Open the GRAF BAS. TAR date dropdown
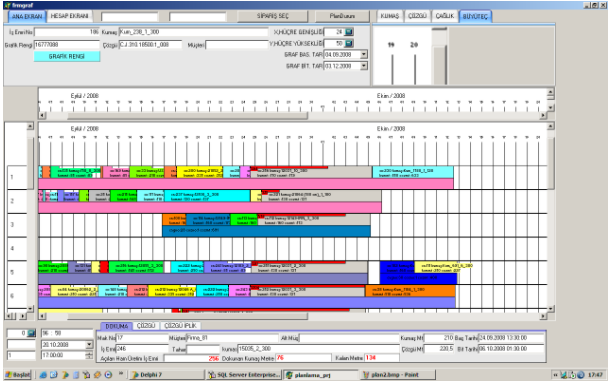 [x=364, y=54]
